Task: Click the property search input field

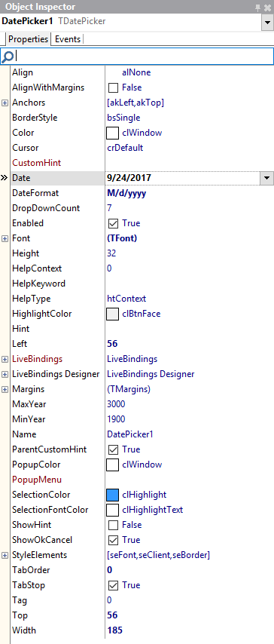Action: tap(144, 56)
